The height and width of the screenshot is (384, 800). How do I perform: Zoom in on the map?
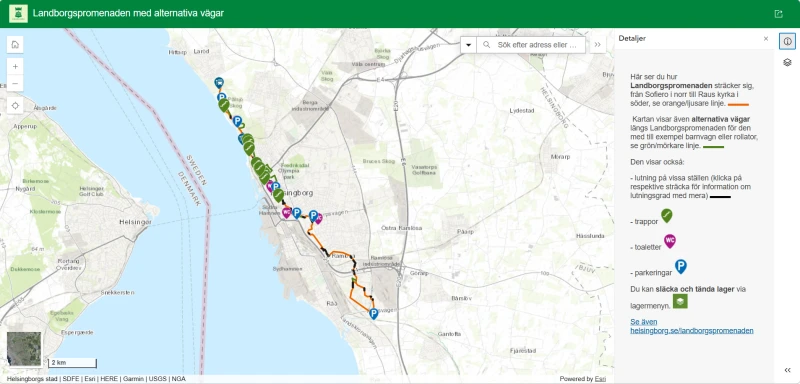(15, 66)
